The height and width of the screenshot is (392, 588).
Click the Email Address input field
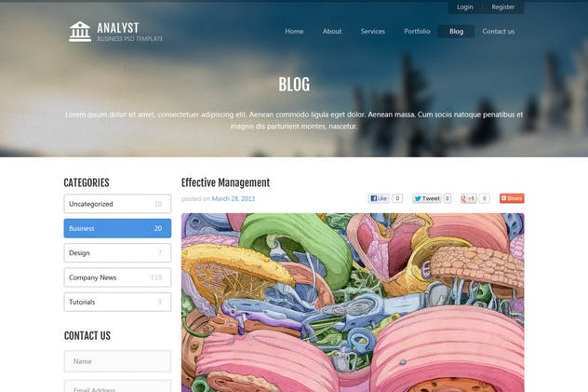pyautogui.click(x=117, y=386)
